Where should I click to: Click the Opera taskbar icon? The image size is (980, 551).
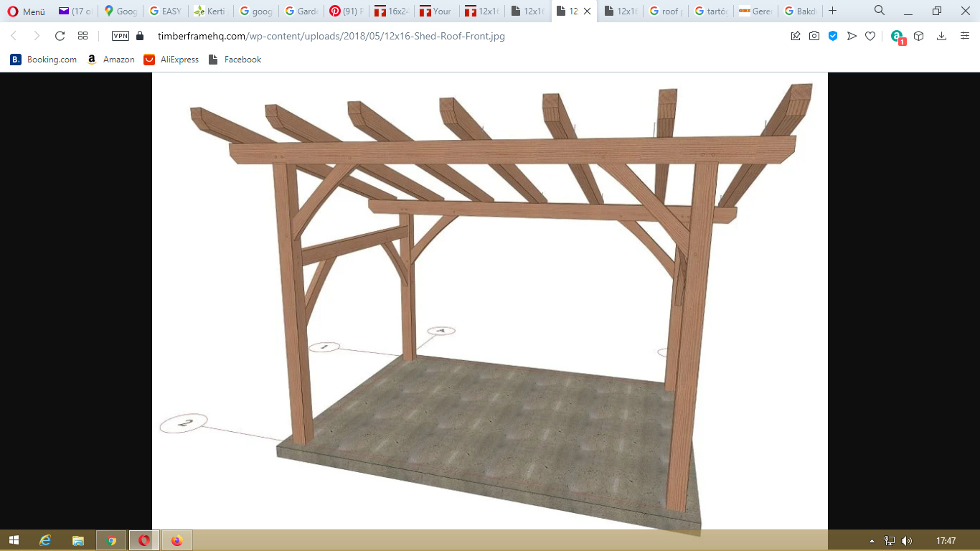point(144,540)
